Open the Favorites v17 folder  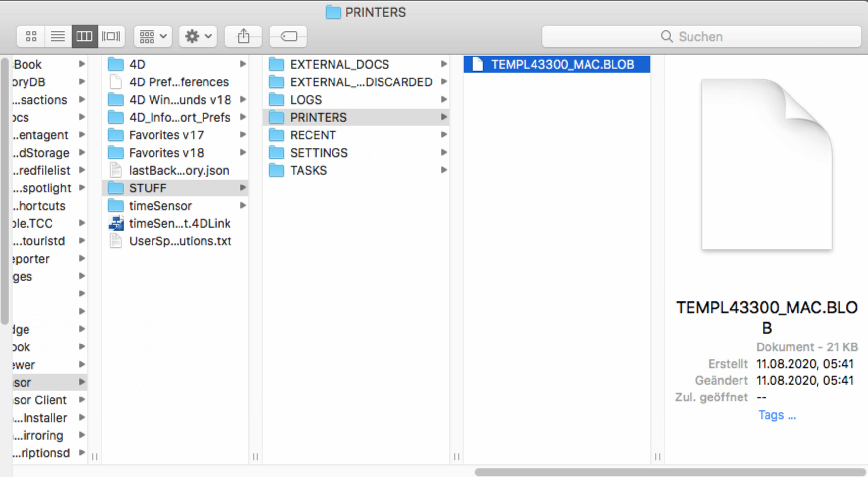[x=175, y=135]
